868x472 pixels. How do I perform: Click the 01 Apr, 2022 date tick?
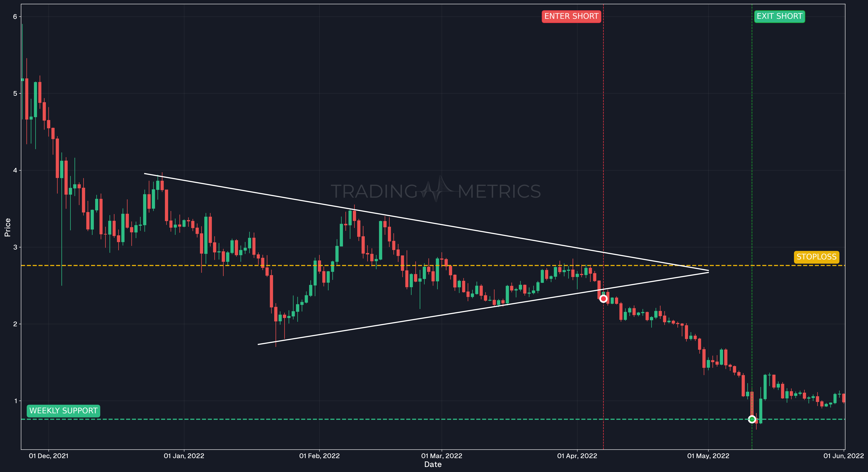[577, 456]
